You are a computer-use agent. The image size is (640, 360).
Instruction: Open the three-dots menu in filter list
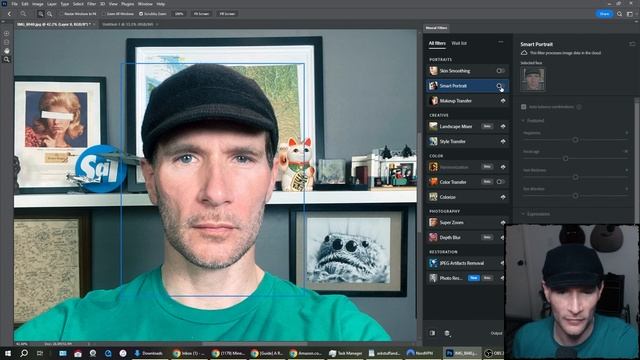coord(501,42)
